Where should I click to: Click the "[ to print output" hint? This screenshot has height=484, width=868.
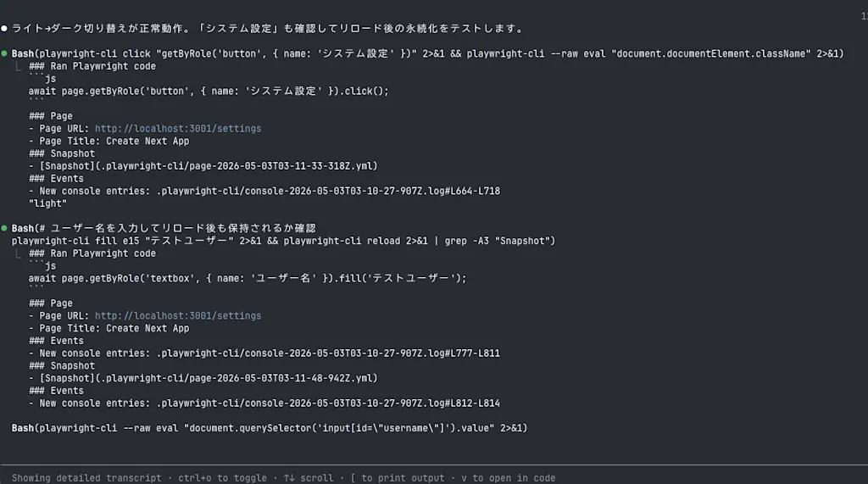tap(398, 478)
